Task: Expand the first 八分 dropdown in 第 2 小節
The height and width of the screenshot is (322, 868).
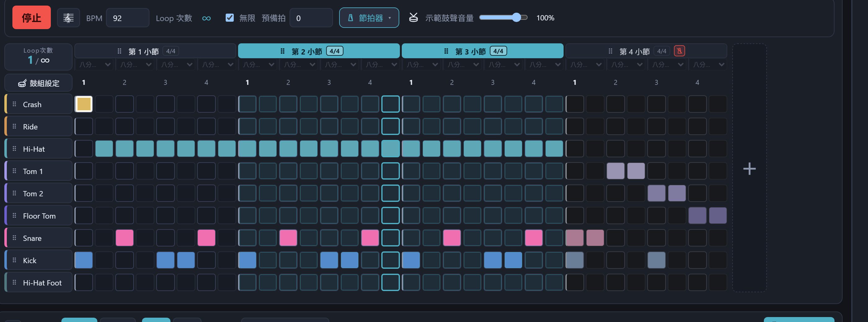Action: 259,65
